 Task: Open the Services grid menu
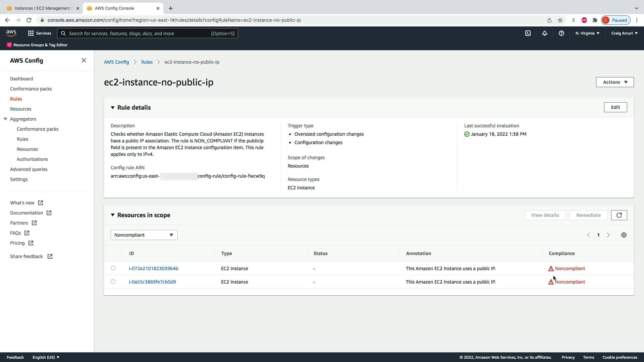tap(40, 33)
